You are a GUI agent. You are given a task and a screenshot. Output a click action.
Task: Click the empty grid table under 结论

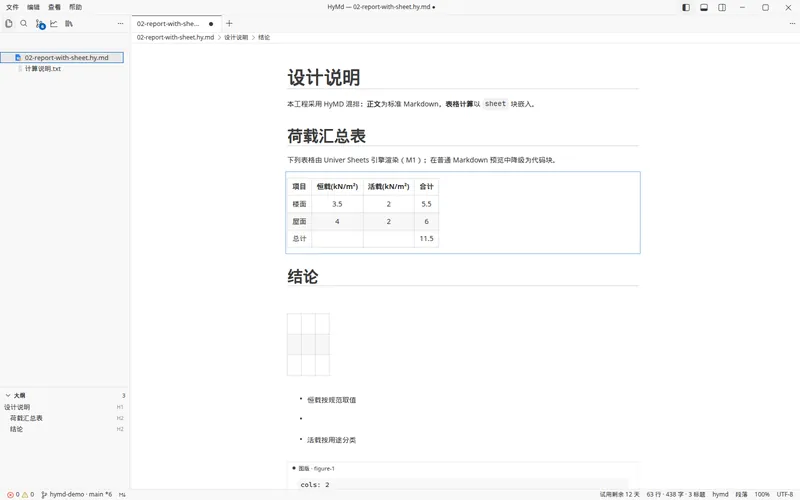click(308, 344)
